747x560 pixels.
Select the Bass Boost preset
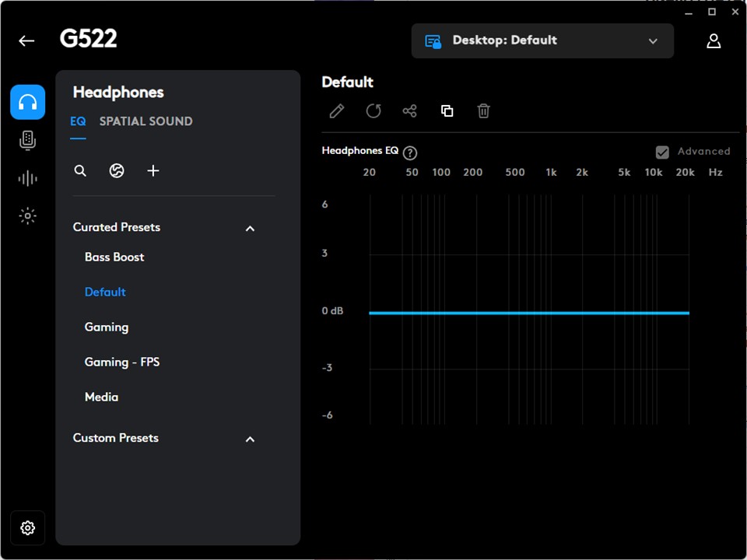click(x=114, y=257)
